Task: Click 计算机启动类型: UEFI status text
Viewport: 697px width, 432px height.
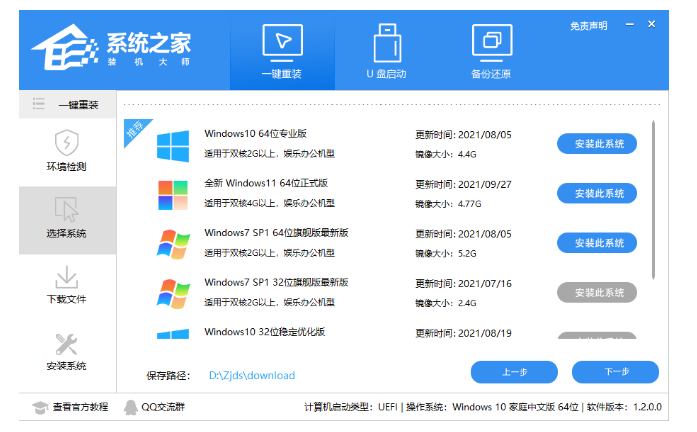Action: pos(351,407)
